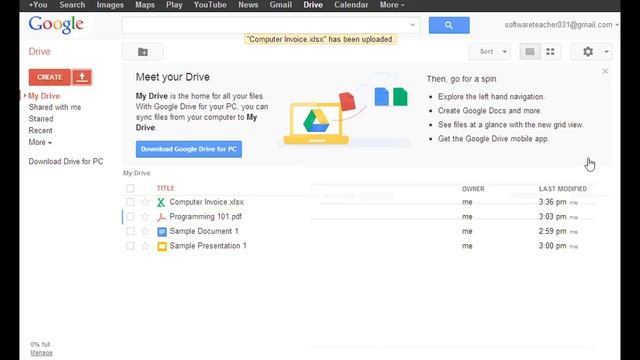Go to YouTube in the top bar
This screenshot has height=360, width=640.
(x=210, y=5)
